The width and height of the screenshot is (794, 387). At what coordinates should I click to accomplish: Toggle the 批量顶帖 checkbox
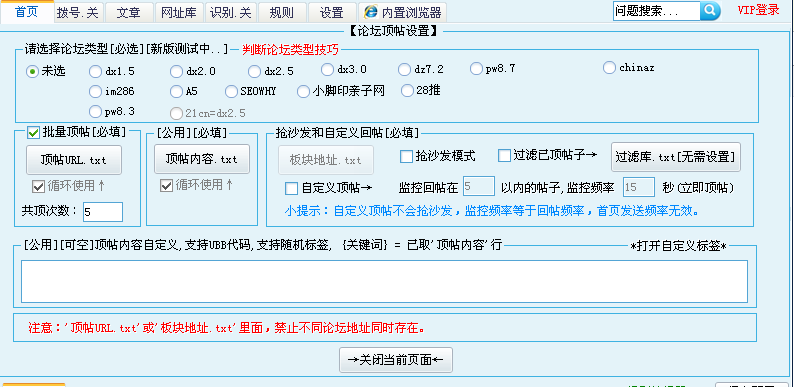pos(33,133)
